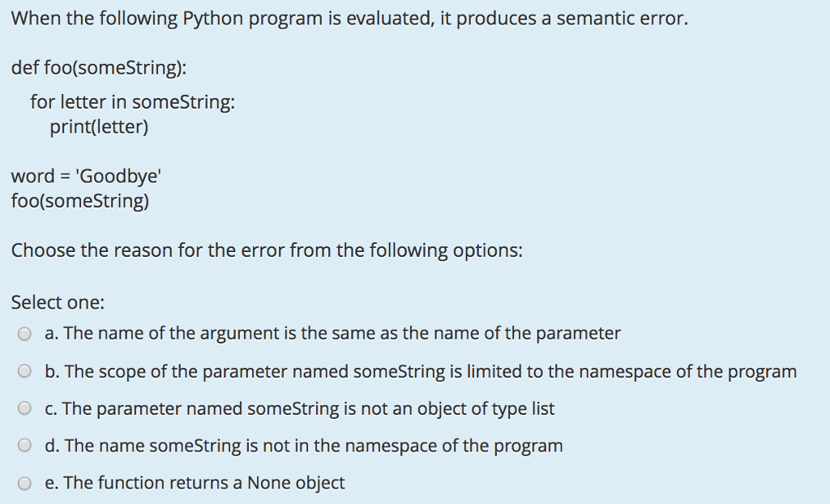Select radio button for option b

tap(24, 371)
